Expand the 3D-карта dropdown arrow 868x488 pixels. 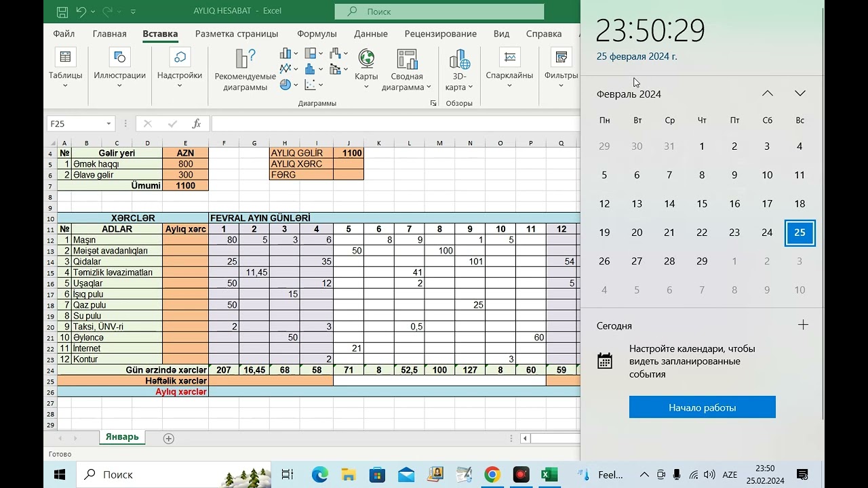[x=470, y=87]
